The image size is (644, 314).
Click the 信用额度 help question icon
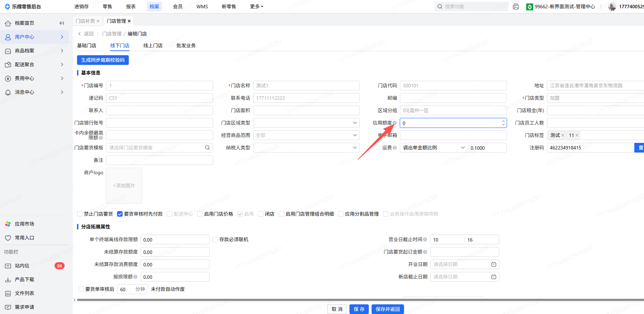click(x=395, y=123)
